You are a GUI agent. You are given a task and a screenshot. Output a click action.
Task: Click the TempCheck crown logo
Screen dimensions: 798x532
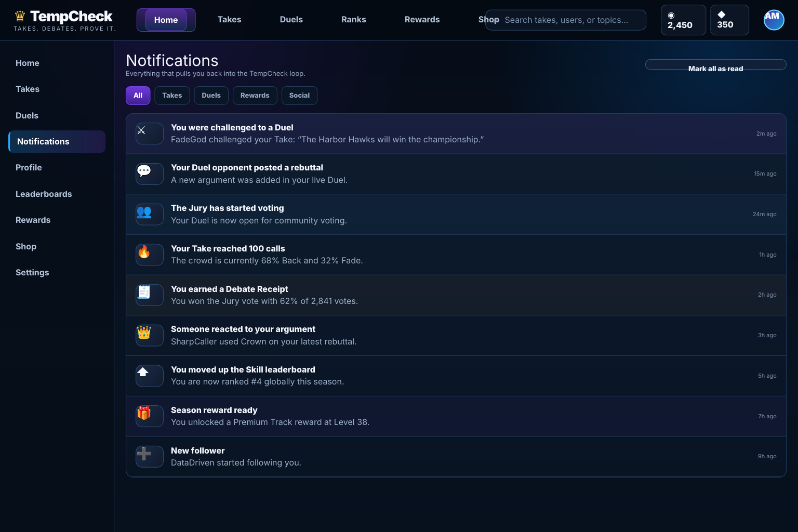pyautogui.click(x=20, y=17)
